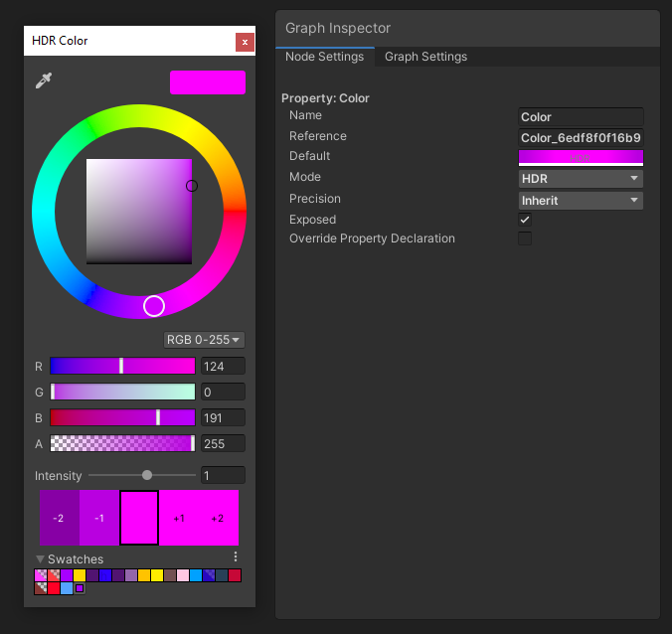Select the Node Settings tab

(x=324, y=57)
